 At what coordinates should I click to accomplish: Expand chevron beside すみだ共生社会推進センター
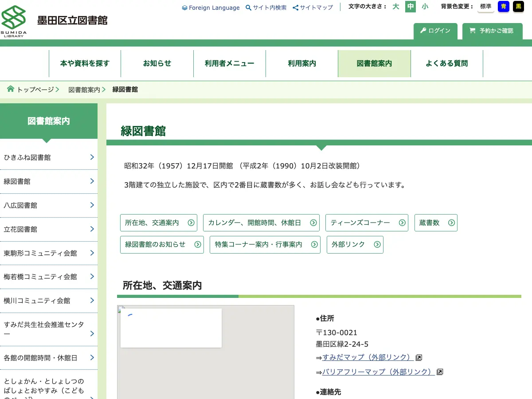(92, 333)
